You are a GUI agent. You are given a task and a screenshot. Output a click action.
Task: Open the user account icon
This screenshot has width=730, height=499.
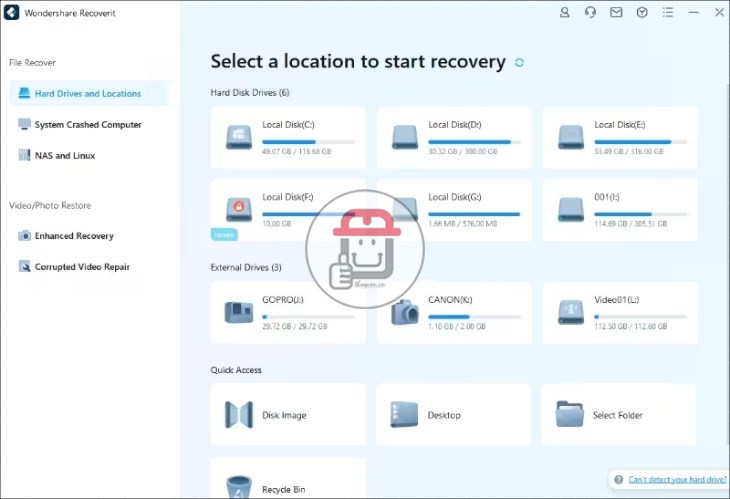(x=564, y=12)
